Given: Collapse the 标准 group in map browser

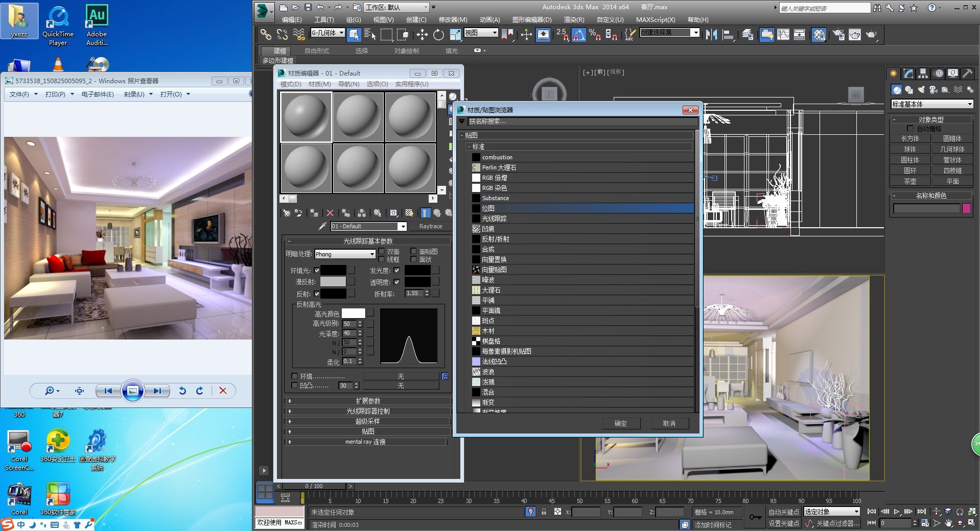Looking at the screenshot, I should 580,147.
